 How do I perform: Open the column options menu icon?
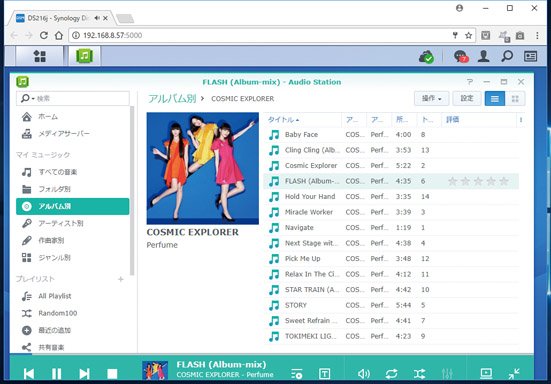[521, 120]
